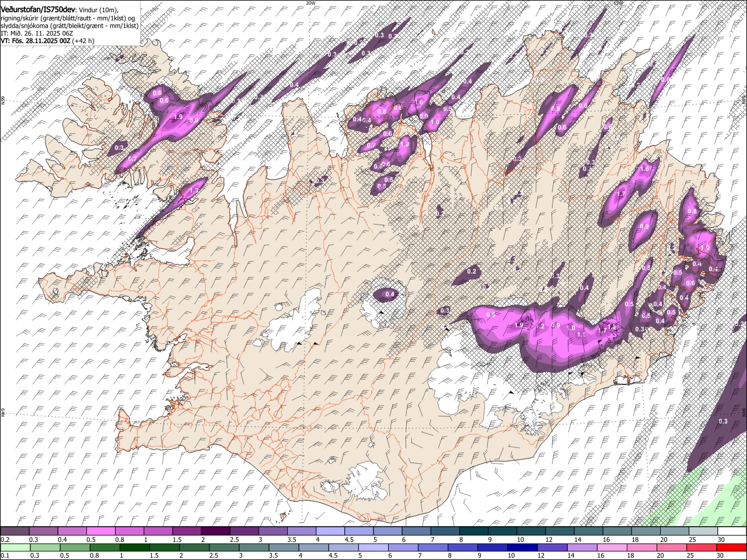Pick bottom-row legend swatch between 1 and 1.5
The image size is (747, 560).
(x=134, y=547)
